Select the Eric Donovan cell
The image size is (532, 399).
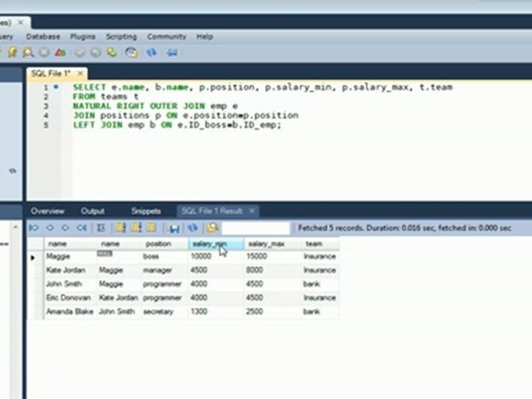70,298
